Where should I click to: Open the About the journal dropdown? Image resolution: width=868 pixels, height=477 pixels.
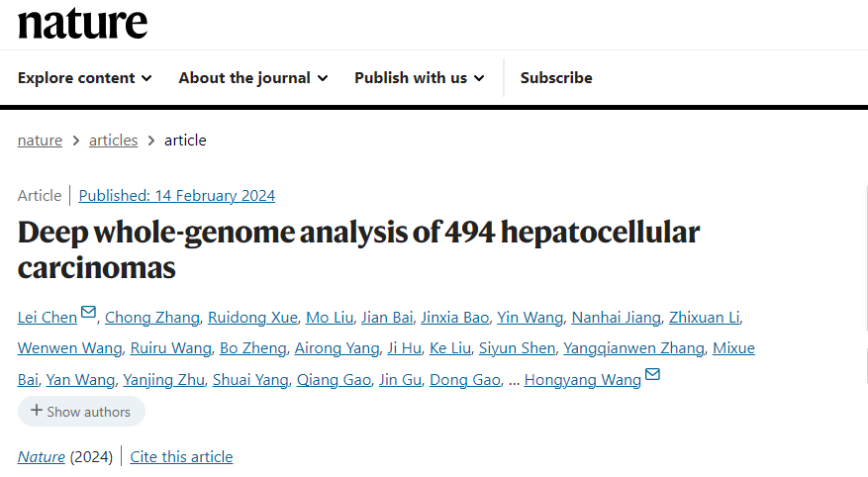[x=252, y=78]
